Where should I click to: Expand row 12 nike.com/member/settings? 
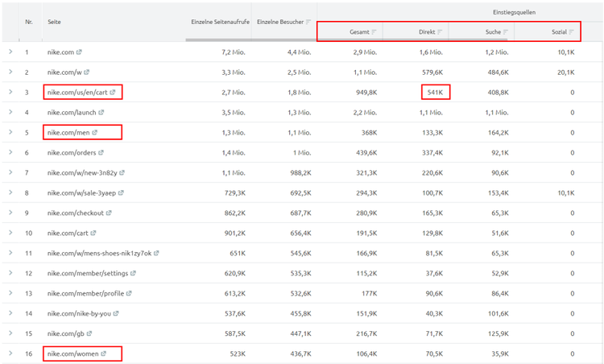click(10, 273)
